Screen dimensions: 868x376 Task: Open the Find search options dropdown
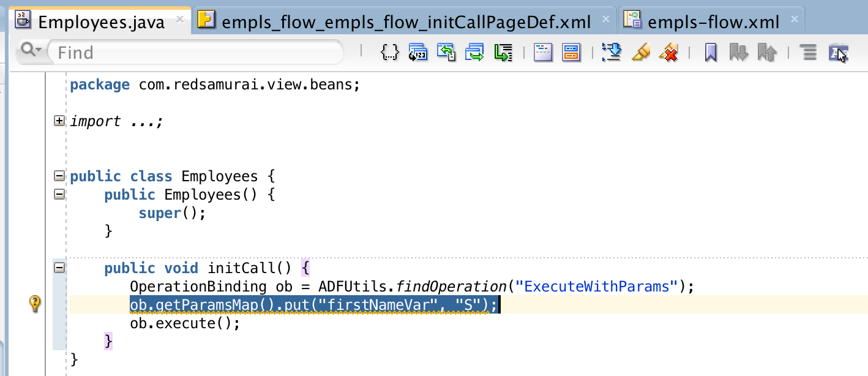(29, 53)
